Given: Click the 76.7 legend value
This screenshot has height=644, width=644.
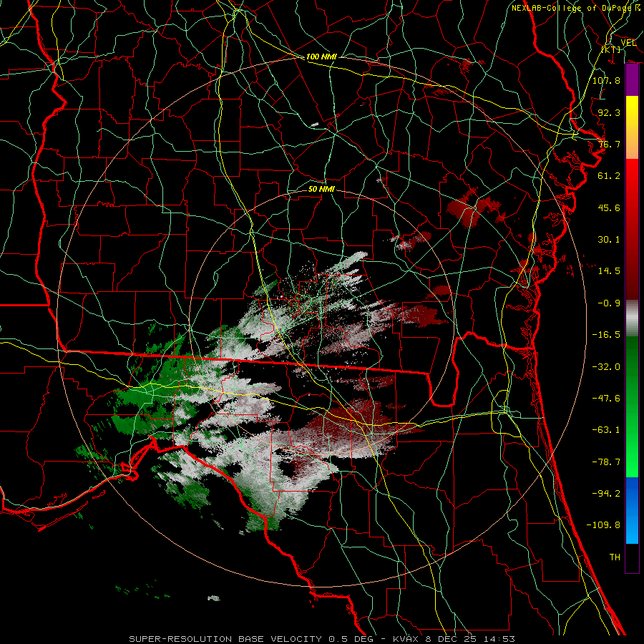Looking at the screenshot, I should pos(609,144).
